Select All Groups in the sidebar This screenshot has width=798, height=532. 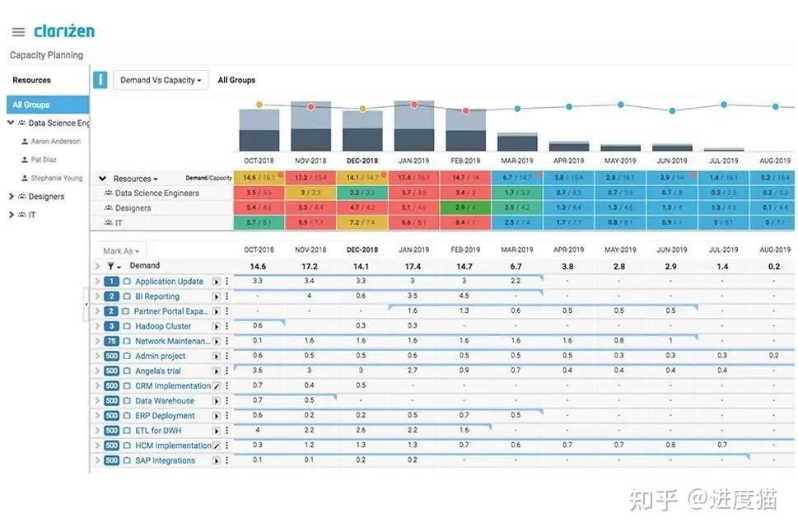coord(47,105)
